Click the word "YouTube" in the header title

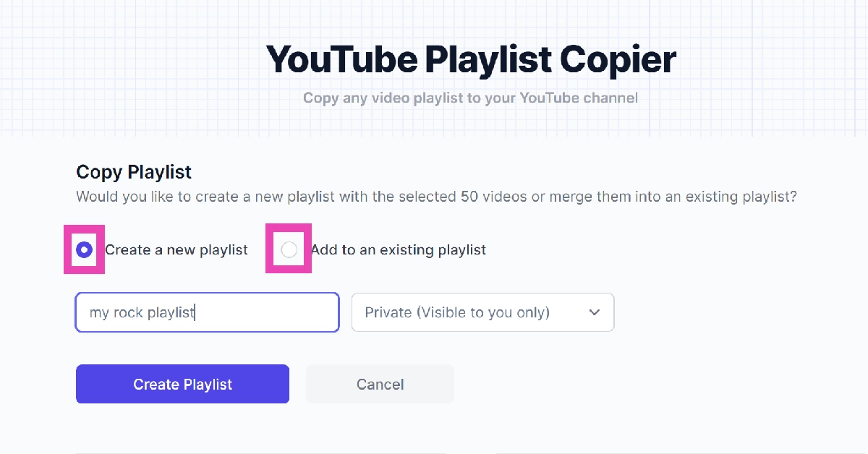coord(341,59)
